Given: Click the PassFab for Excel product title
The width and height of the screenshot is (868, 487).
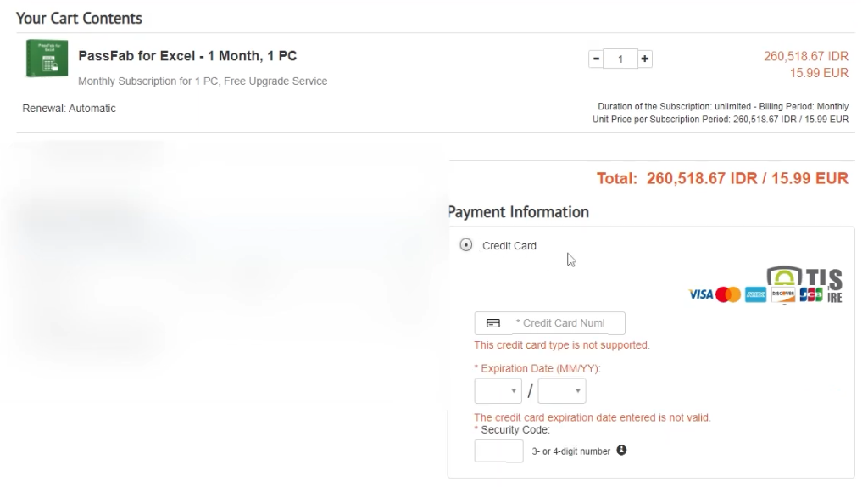Looking at the screenshot, I should coord(187,56).
